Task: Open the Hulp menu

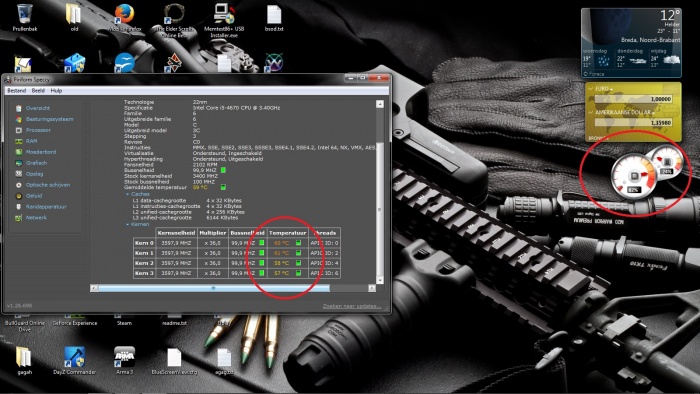Action: point(56,91)
